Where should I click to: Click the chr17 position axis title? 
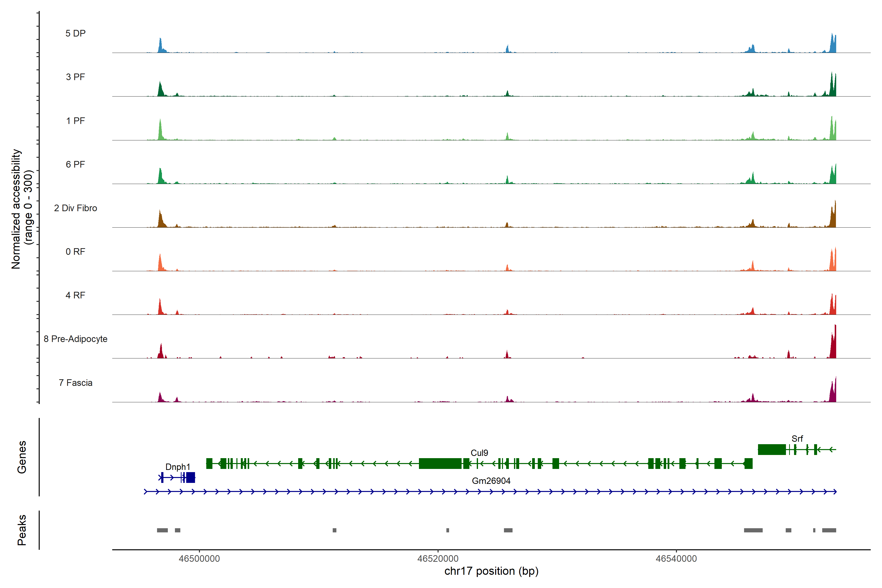click(x=491, y=571)
